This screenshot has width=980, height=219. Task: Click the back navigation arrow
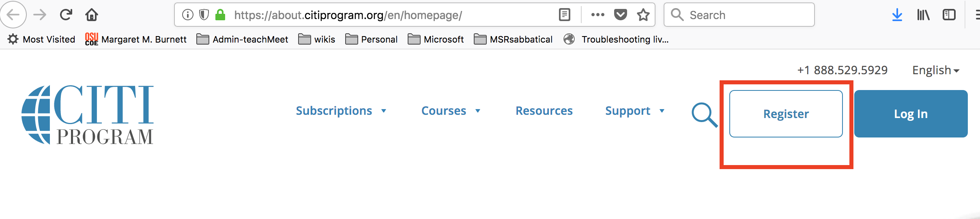pyautogui.click(x=13, y=15)
